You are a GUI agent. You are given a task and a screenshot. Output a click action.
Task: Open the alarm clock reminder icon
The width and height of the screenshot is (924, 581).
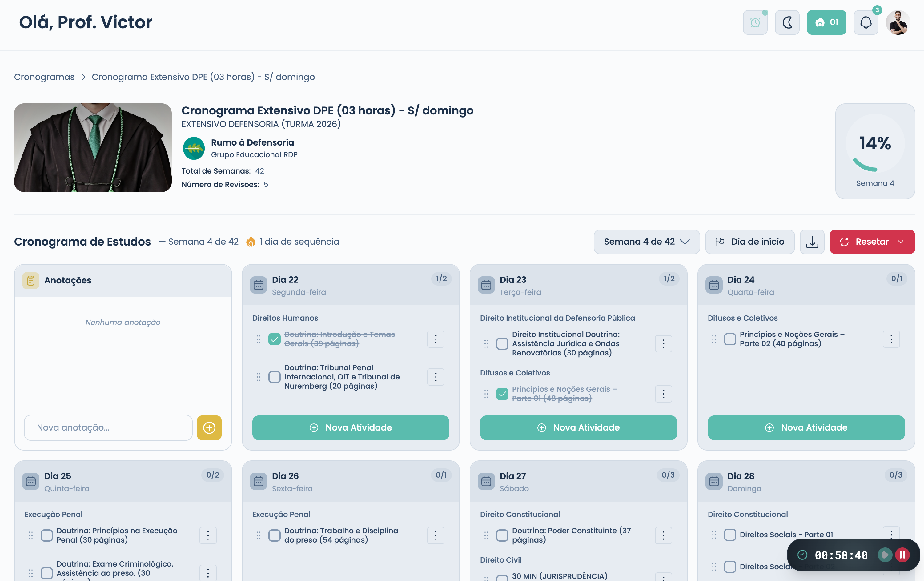(x=755, y=22)
